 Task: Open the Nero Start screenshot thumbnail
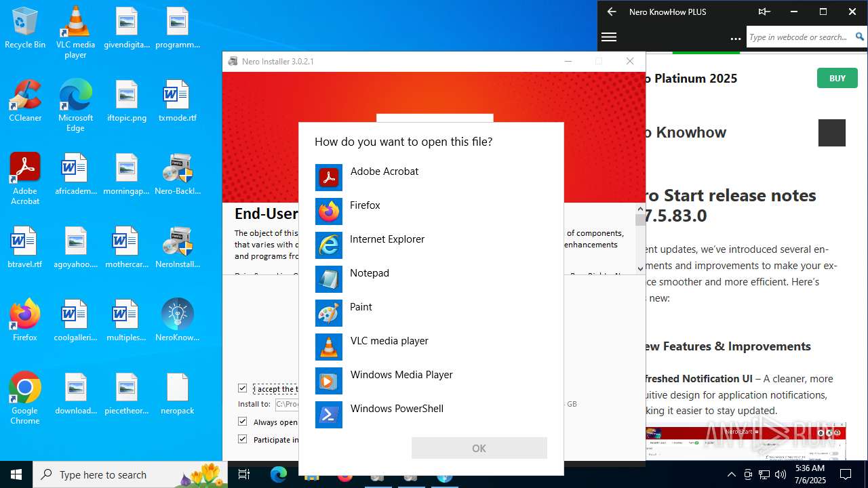pyautogui.click(x=746, y=441)
